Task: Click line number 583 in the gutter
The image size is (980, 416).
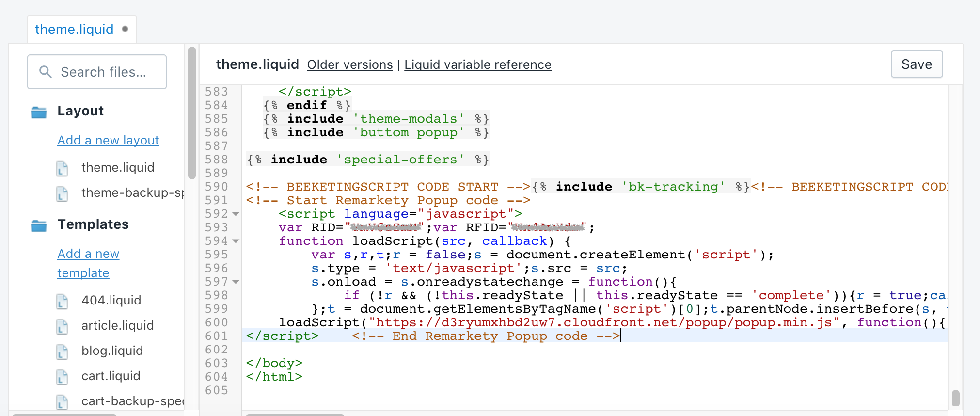Action: click(x=216, y=92)
